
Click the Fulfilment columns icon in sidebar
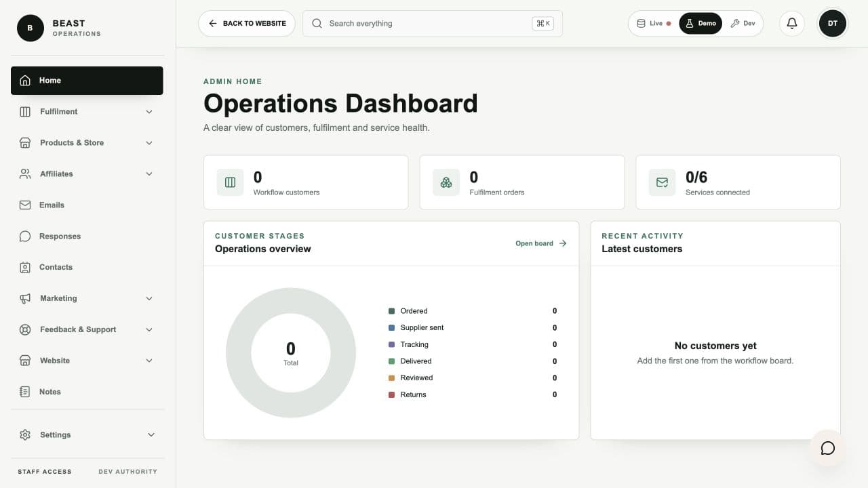(25, 112)
